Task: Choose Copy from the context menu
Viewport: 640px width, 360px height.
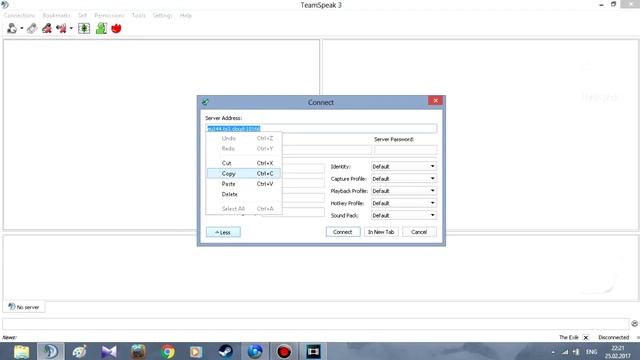Action: [244, 173]
